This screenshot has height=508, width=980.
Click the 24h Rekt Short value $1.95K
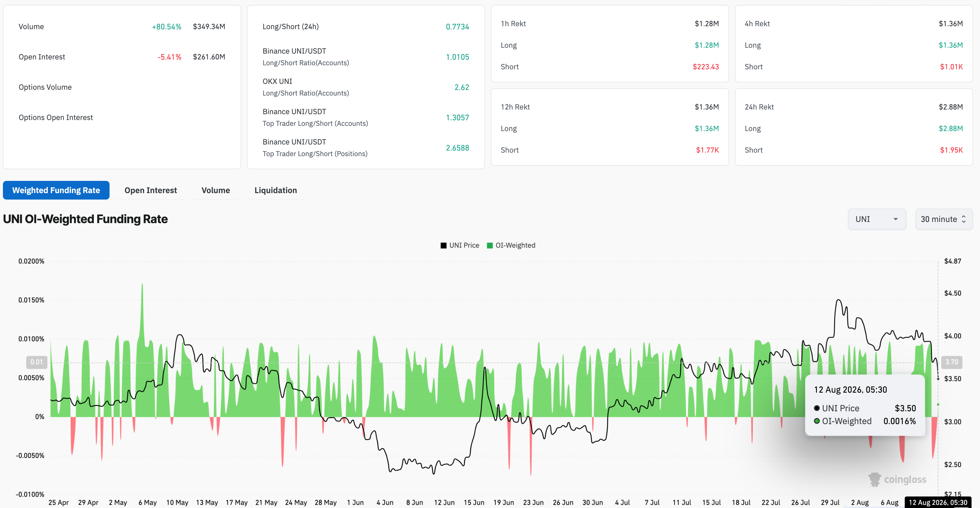click(951, 150)
